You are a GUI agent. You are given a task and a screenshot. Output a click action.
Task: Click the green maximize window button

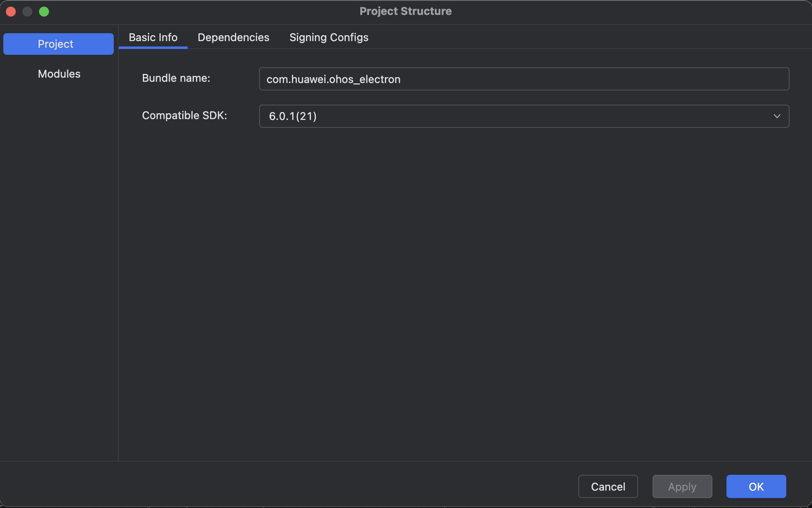point(44,12)
